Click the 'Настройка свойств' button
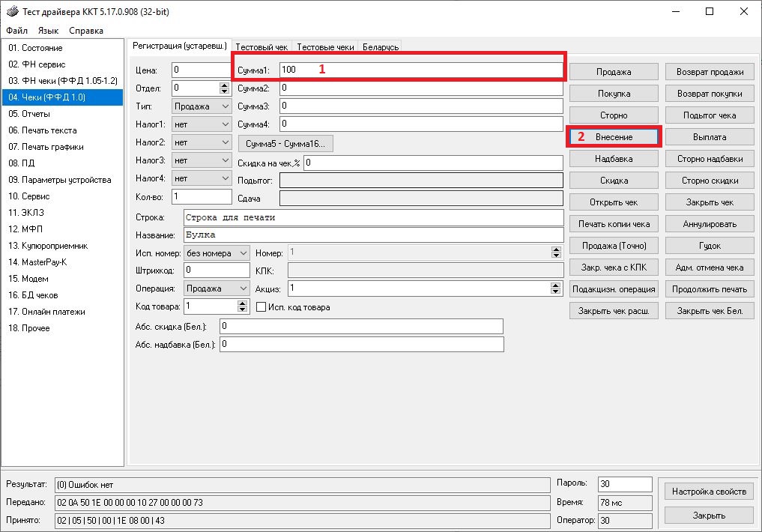 pyautogui.click(x=709, y=492)
